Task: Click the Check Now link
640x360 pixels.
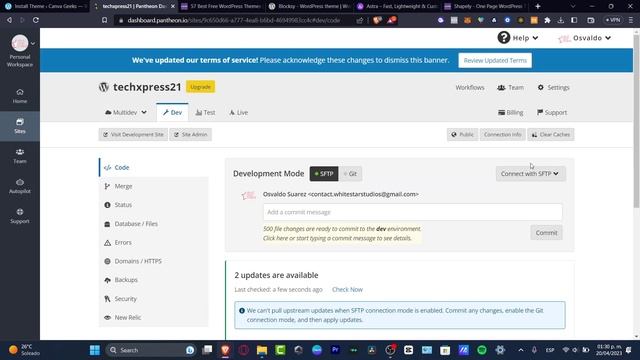Action: (x=347, y=289)
